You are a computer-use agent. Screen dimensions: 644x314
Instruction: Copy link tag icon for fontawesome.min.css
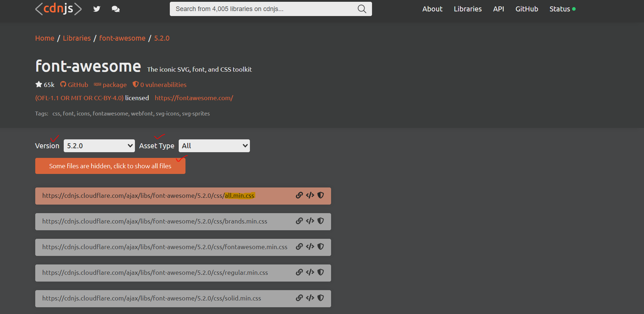(x=310, y=247)
